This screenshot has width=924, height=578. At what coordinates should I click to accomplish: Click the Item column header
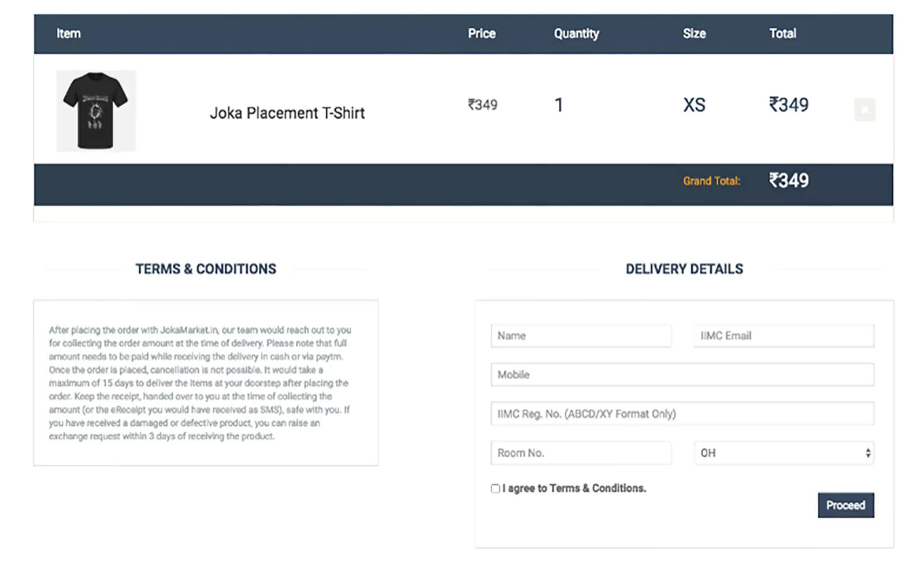pyautogui.click(x=68, y=34)
